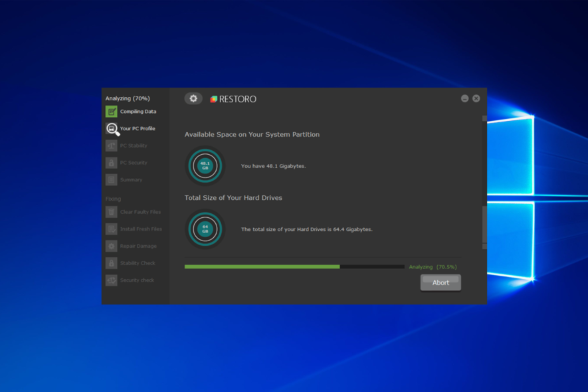This screenshot has width=588, height=392.
Task: Select the Install Fresh Files label
Action: click(141, 229)
